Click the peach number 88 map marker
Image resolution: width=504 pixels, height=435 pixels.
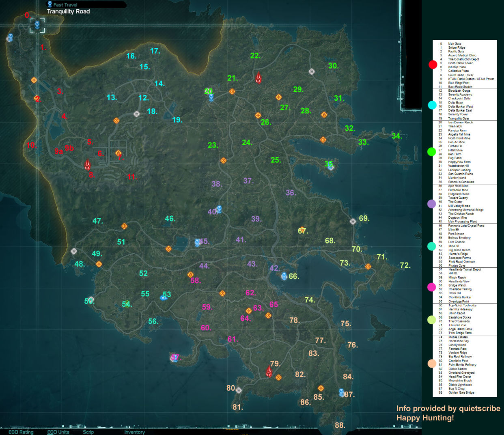[x=340, y=425]
